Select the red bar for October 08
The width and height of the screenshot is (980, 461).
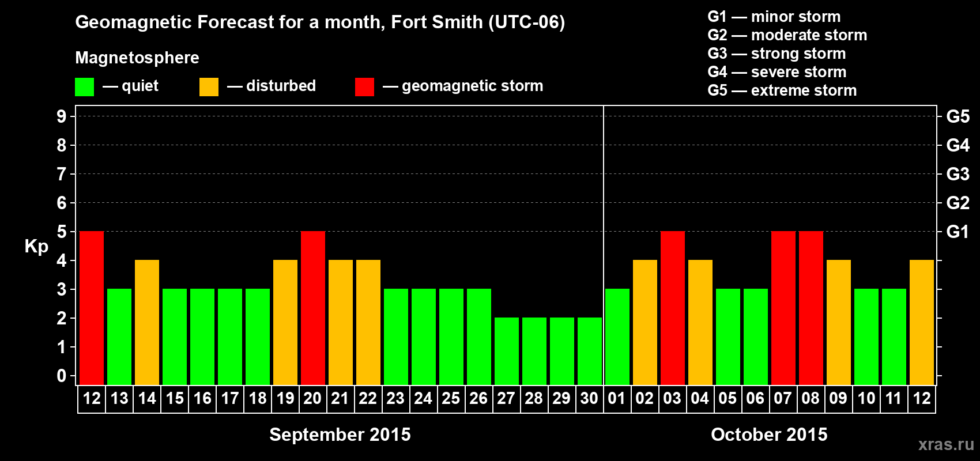click(811, 308)
